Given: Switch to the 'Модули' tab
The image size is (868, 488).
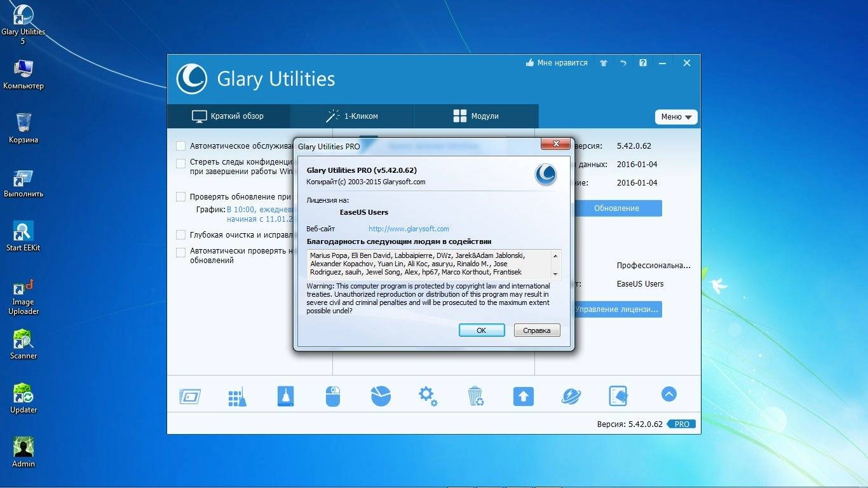Looking at the screenshot, I should pyautogui.click(x=476, y=116).
